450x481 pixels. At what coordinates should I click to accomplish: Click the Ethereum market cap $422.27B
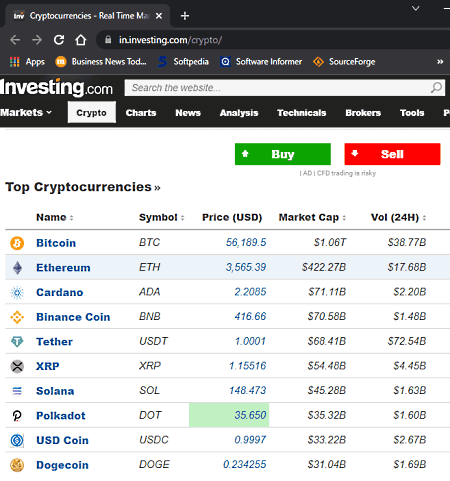(x=324, y=267)
